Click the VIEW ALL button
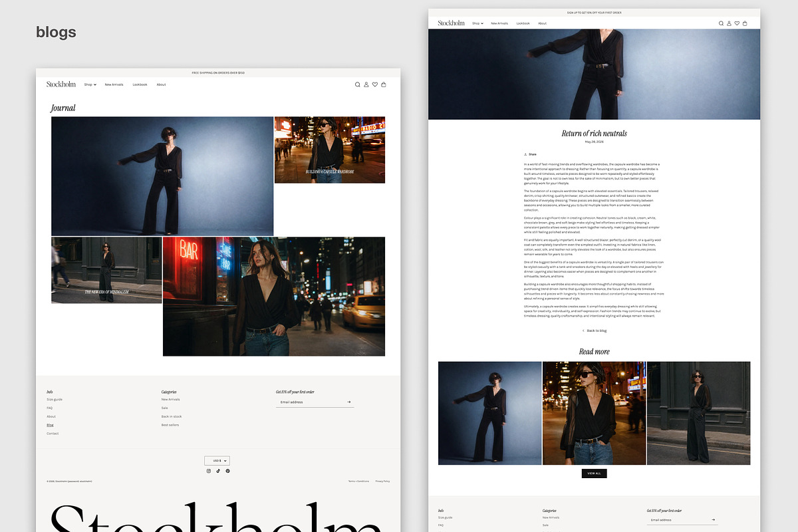Image resolution: width=798 pixels, height=532 pixels. pos(595,473)
